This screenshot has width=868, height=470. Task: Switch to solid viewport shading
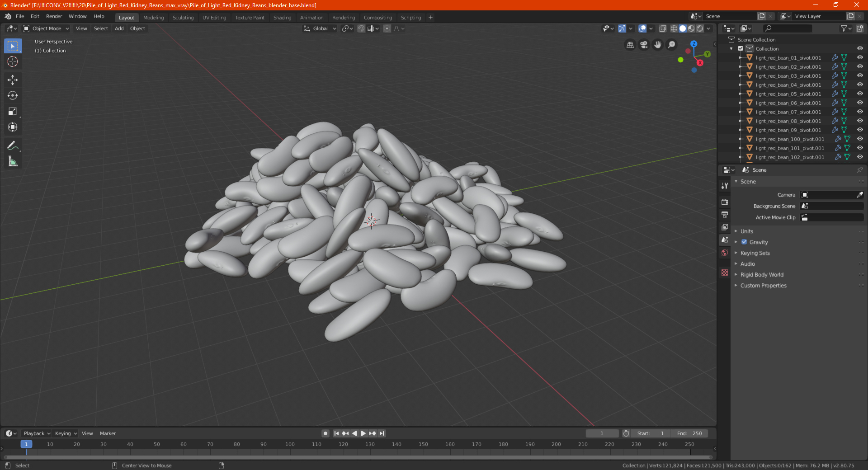683,28
